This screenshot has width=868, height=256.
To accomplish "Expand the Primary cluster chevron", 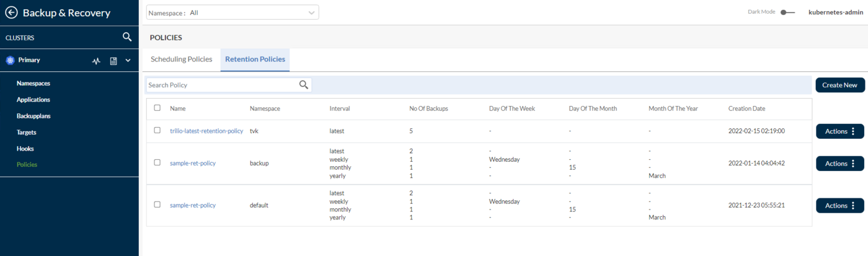I will (x=128, y=61).
